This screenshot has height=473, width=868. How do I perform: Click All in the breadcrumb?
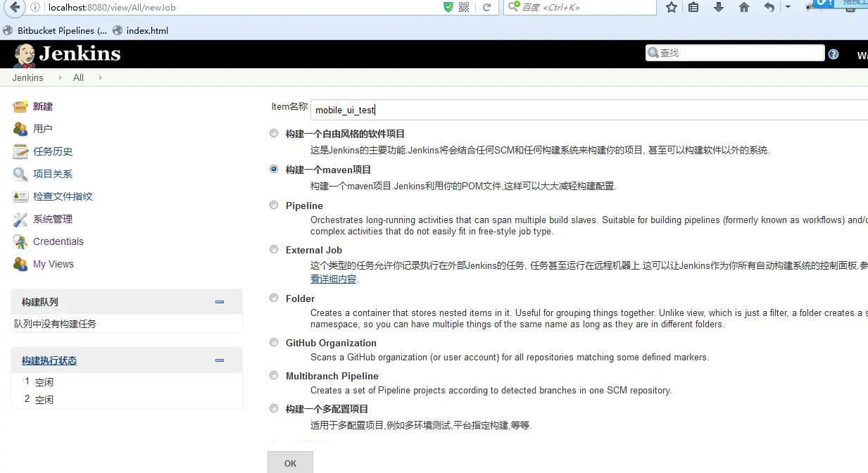78,77
